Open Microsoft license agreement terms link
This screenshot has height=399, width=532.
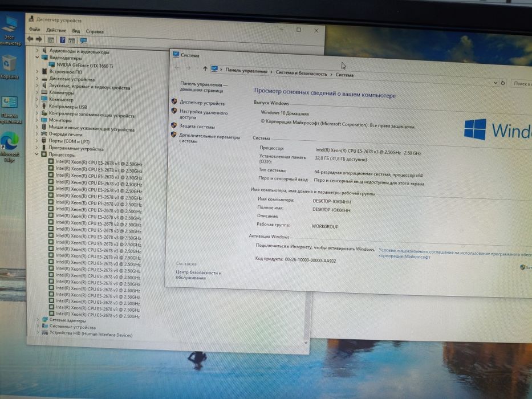(x=454, y=254)
